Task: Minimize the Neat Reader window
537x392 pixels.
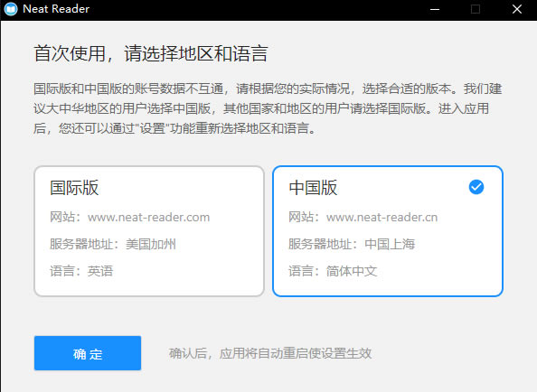Action: pos(435,9)
